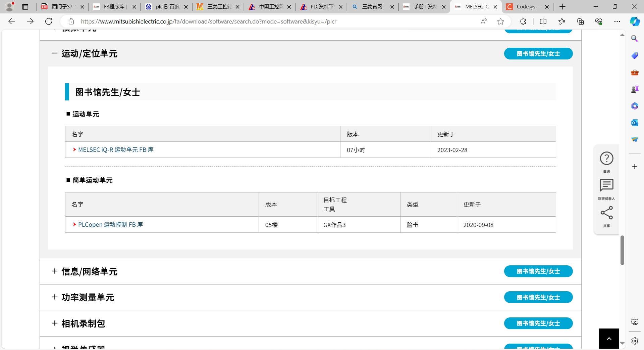Image resolution: width=644 pixels, height=350 pixels.
Task: Open Outlook icon in Edge sidebar
Action: (x=634, y=123)
